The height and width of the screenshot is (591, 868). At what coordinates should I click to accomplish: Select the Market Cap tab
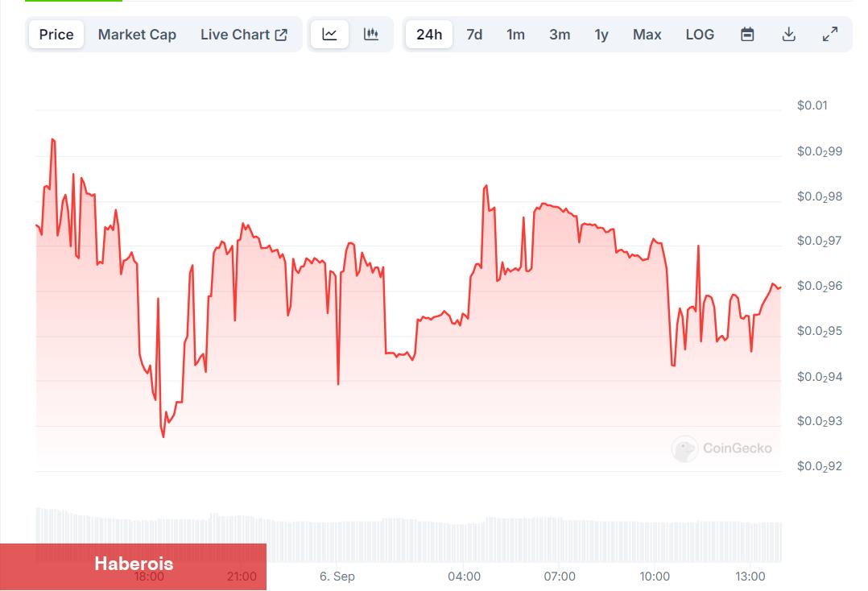[137, 35]
